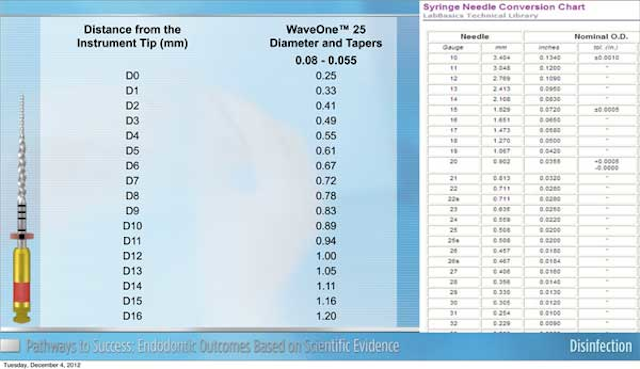640x369 pixels.
Task: Click the Disinfection section label
Action: coord(600,346)
